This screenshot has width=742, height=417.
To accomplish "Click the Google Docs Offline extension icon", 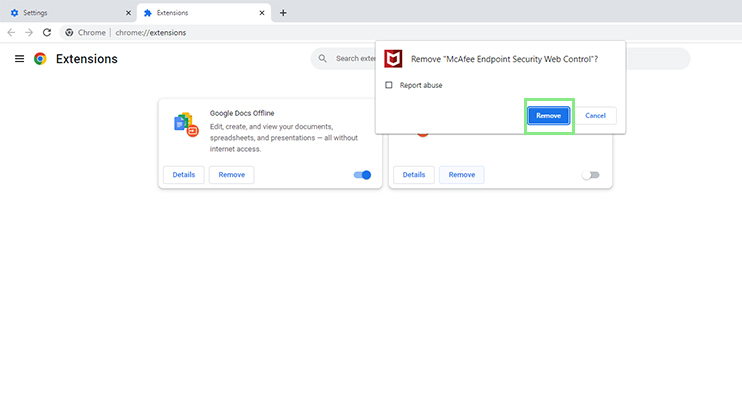I will coord(186,124).
